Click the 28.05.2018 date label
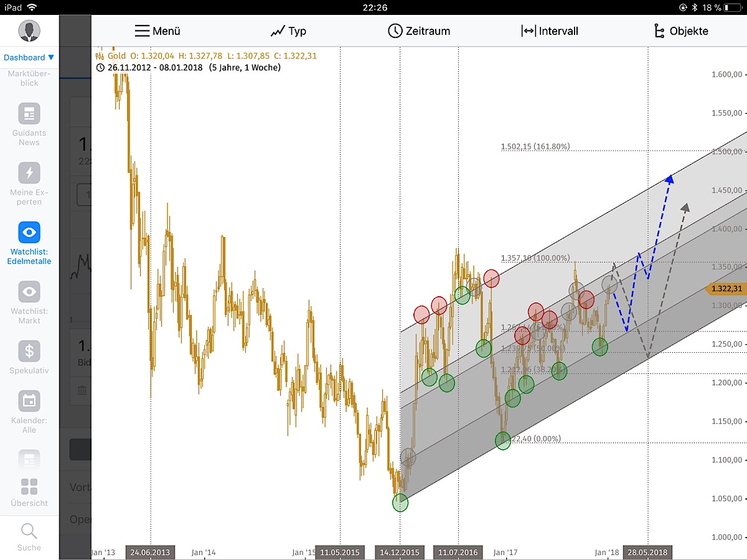The image size is (747, 560). pyautogui.click(x=647, y=552)
